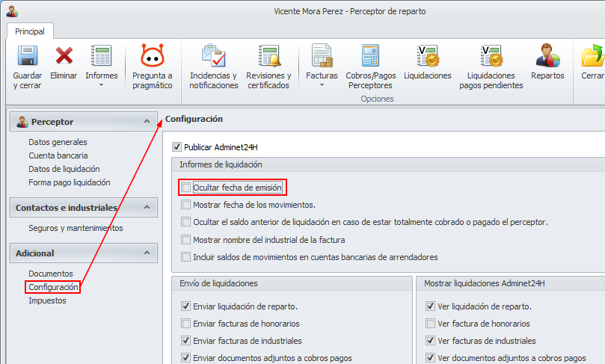Click the application user icon in title bar
Screen dimensions: 605x364
coord(12,11)
